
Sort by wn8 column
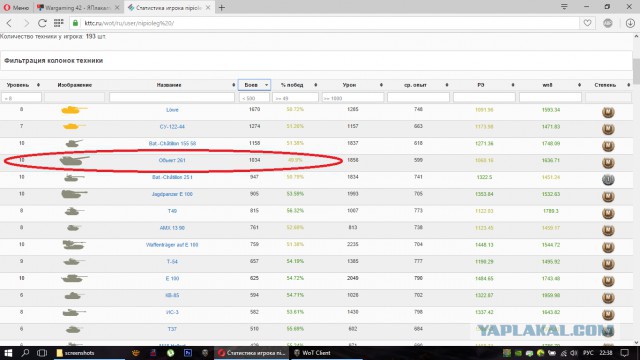click(x=550, y=85)
